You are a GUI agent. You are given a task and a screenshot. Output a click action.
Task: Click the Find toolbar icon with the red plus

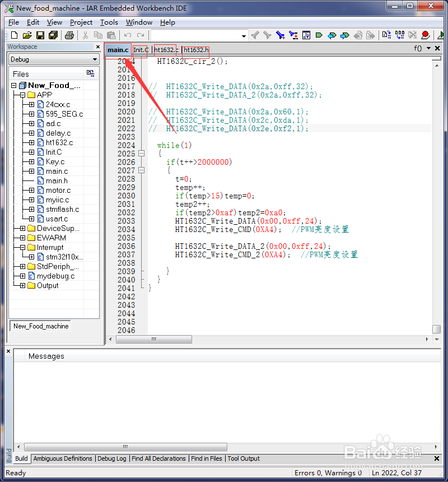point(280,35)
